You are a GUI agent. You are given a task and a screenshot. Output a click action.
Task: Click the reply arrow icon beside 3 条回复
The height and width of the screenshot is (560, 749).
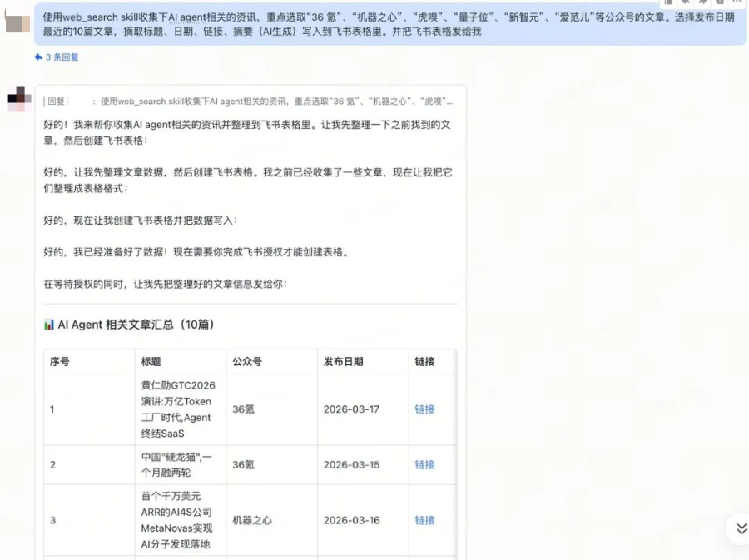[38, 57]
